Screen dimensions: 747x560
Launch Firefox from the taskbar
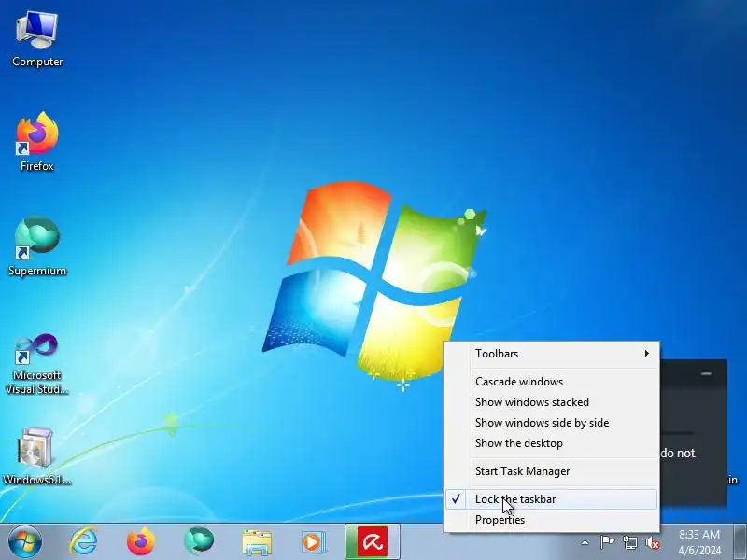[x=141, y=541]
